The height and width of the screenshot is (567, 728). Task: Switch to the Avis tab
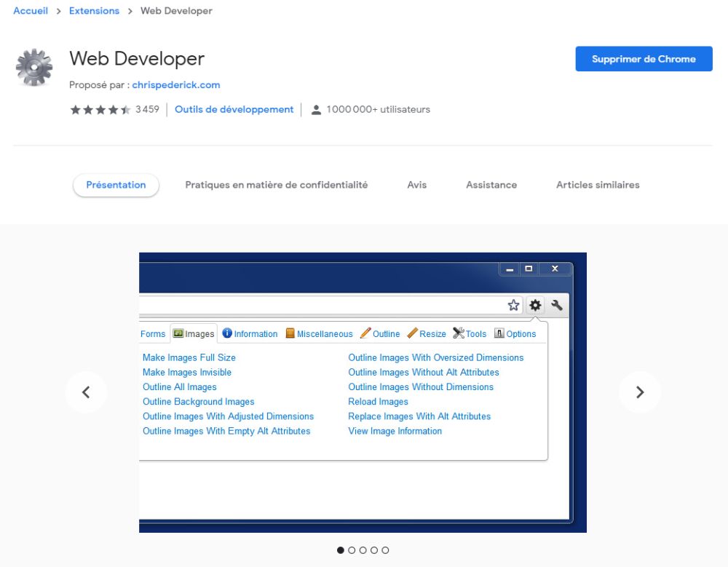coord(417,185)
